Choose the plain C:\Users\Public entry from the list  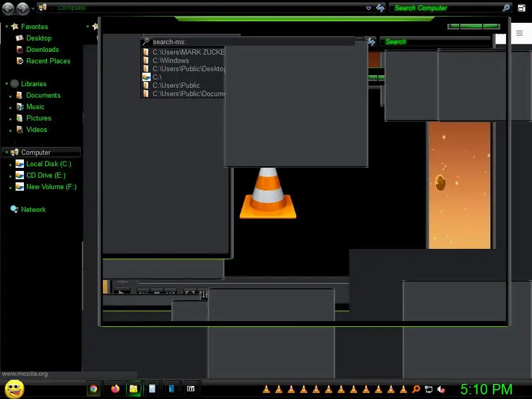[x=183, y=86]
